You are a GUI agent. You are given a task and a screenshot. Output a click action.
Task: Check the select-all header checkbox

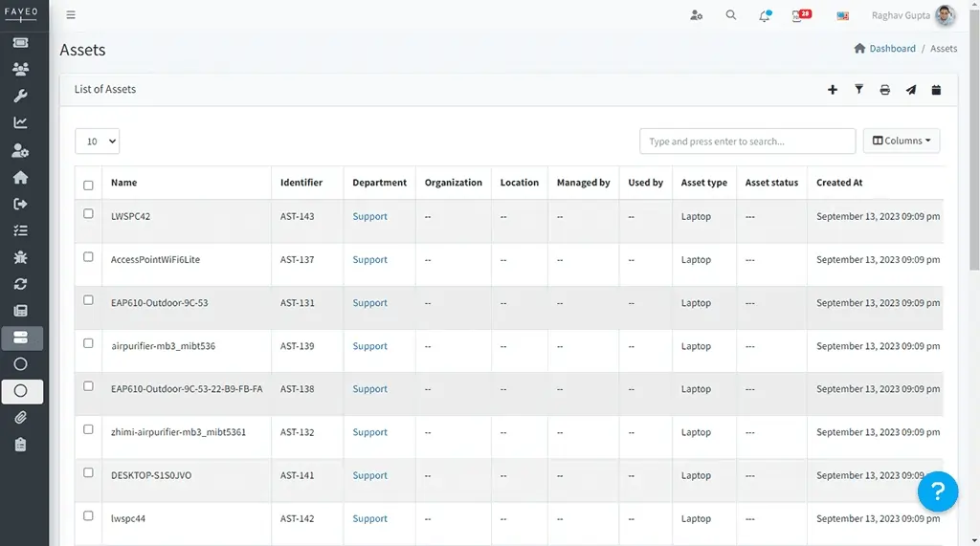click(88, 185)
